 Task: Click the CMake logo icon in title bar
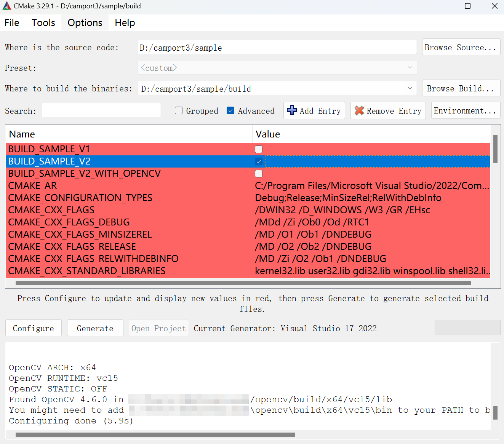tap(6, 6)
